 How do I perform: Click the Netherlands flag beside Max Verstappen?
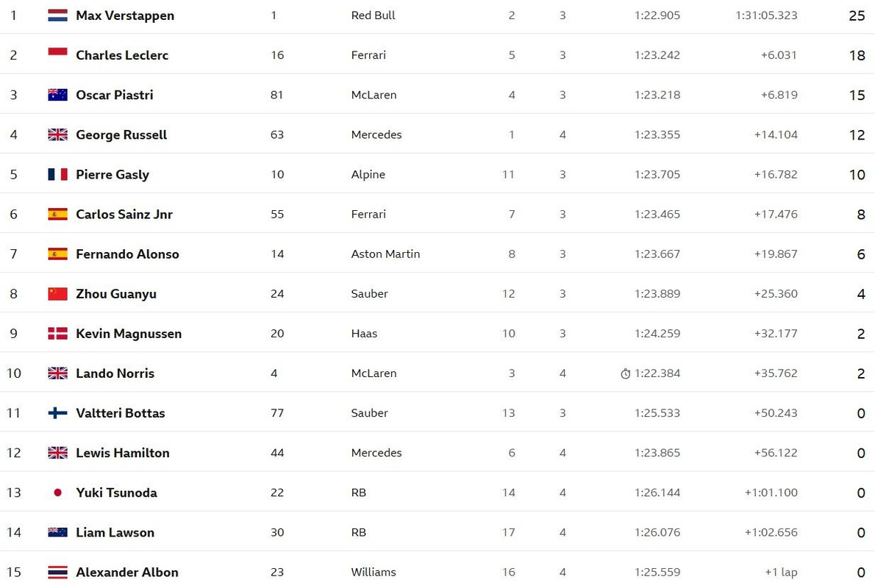click(x=57, y=15)
